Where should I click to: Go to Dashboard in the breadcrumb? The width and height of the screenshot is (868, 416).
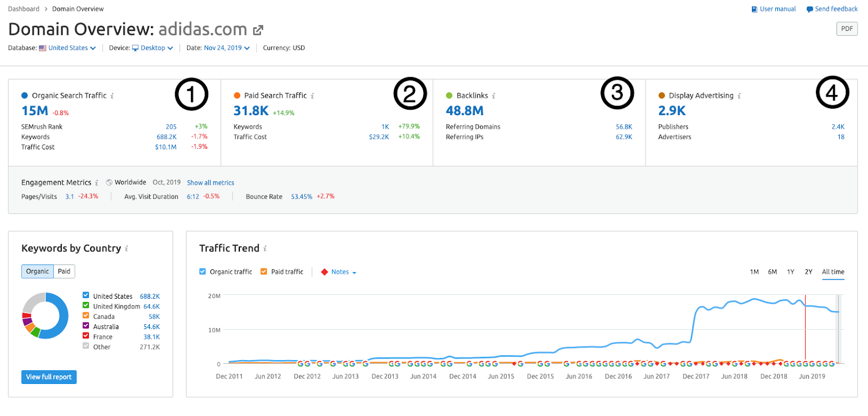coord(24,9)
